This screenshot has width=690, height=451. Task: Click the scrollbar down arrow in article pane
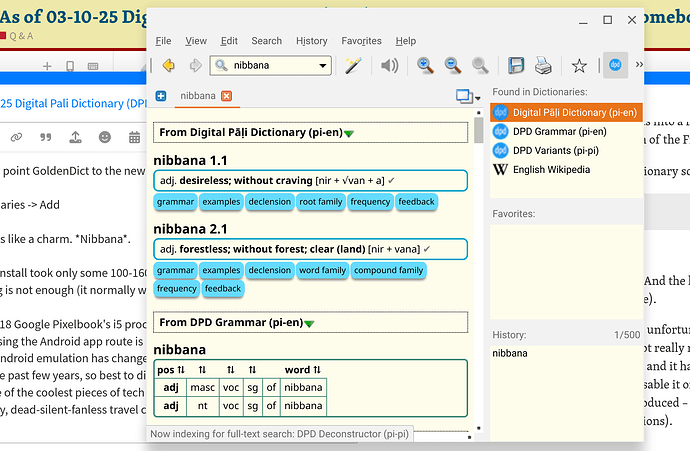click(479, 428)
